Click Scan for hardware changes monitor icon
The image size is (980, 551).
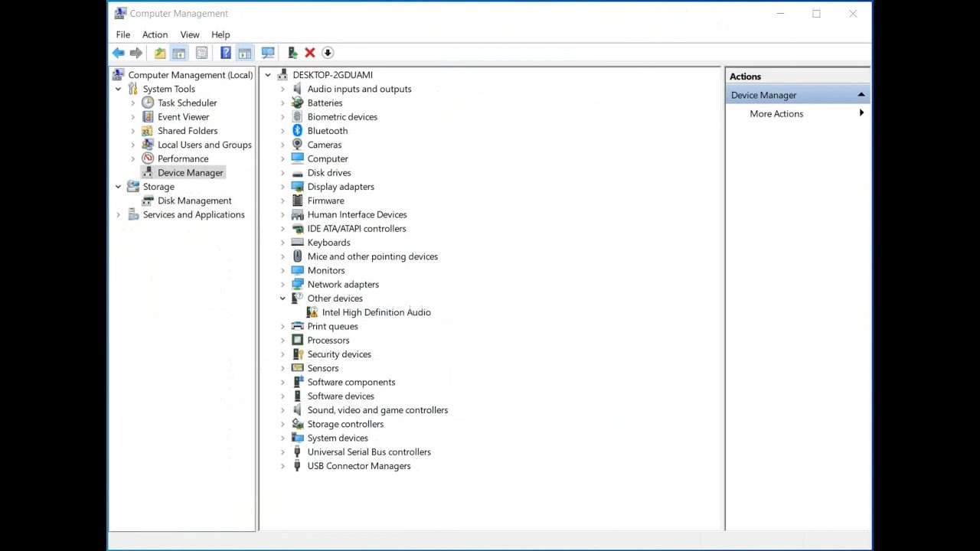tap(268, 53)
